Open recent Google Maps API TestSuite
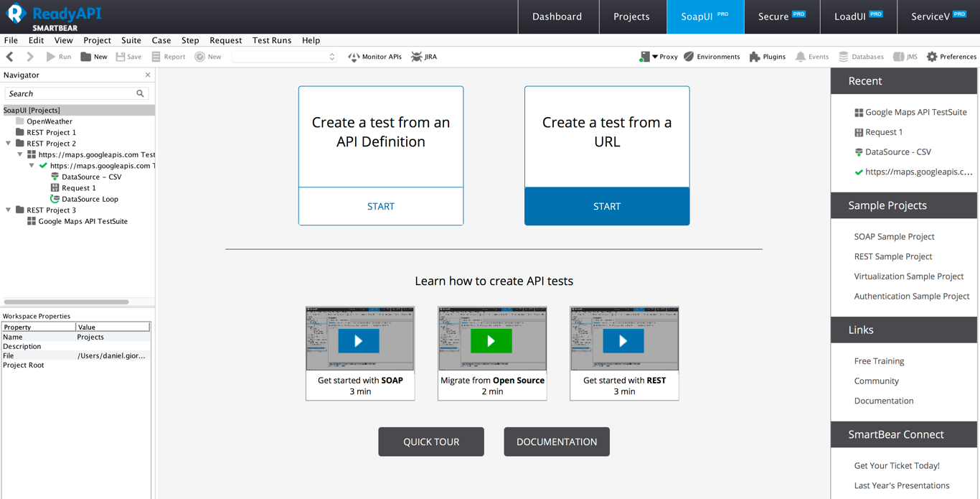 pyautogui.click(x=910, y=112)
